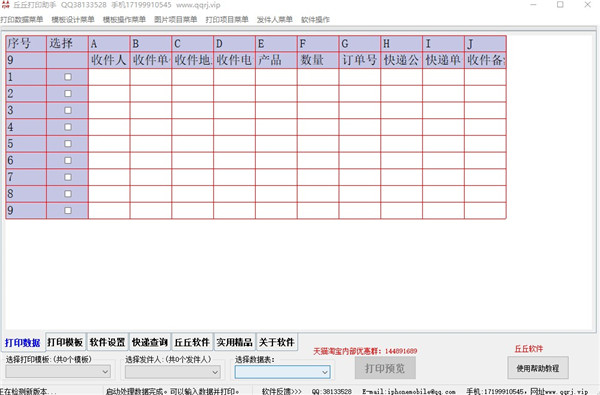Click the 订单号 header cell
Image resolution: width=600 pixels, height=395 pixels.
click(360, 60)
